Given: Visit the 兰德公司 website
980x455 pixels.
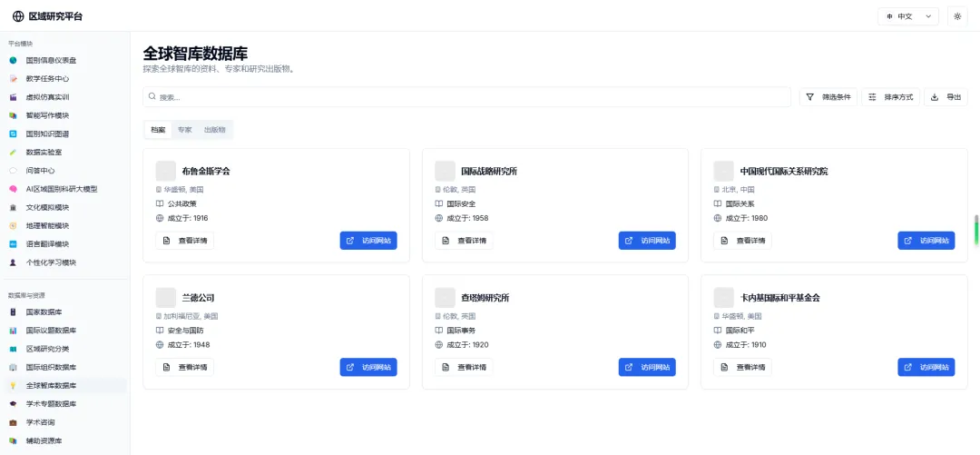Looking at the screenshot, I should click(368, 367).
